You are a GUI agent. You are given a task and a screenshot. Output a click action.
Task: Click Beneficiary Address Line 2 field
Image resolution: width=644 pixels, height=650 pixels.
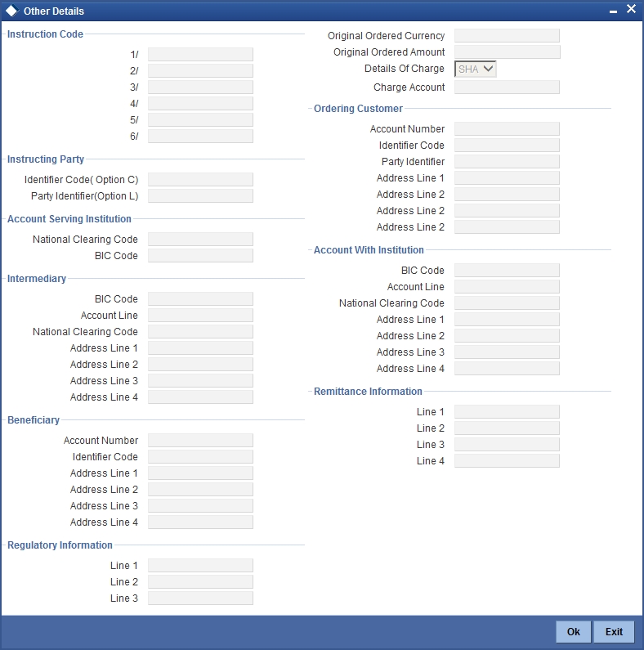click(200, 490)
